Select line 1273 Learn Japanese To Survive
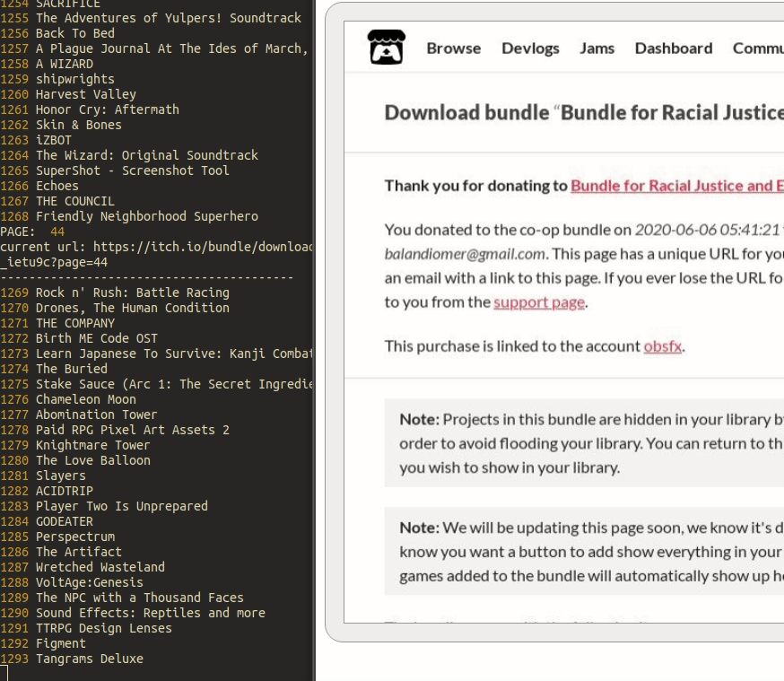 [x=156, y=354]
